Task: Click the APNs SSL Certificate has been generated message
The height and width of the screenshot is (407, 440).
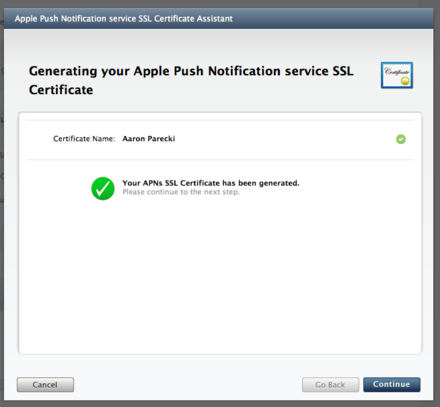Action: tap(211, 183)
